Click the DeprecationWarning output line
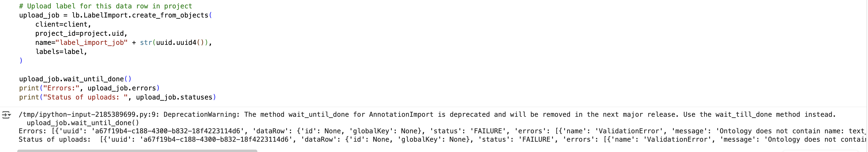This screenshot has width=868, height=152. (x=427, y=115)
